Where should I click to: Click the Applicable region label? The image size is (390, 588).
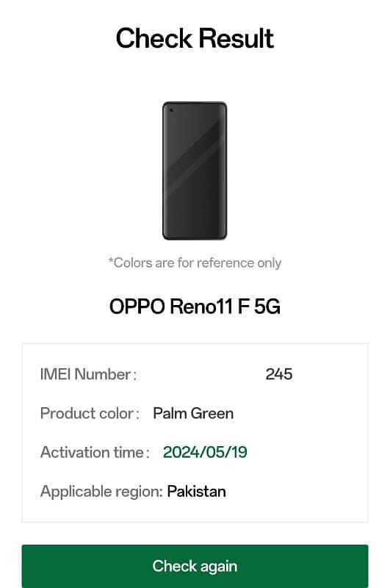[x=101, y=492]
